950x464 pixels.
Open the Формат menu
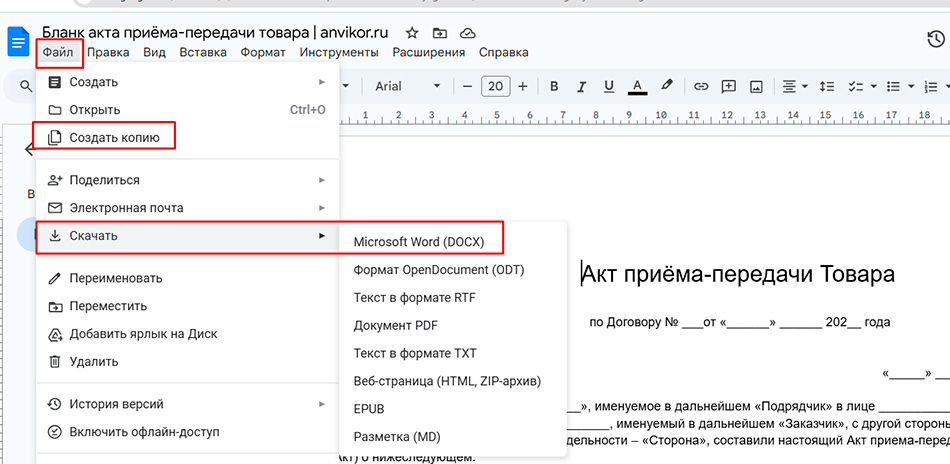[x=263, y=53]
